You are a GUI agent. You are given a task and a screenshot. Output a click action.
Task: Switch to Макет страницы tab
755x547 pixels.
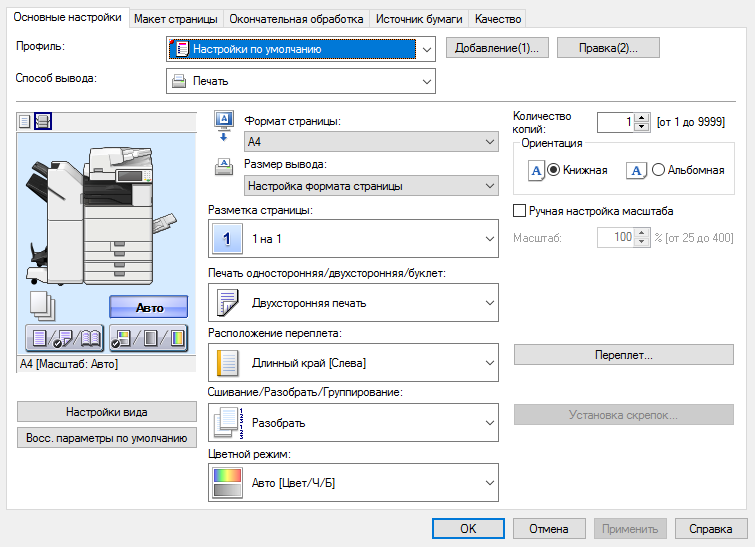click(x=176, y=19)
